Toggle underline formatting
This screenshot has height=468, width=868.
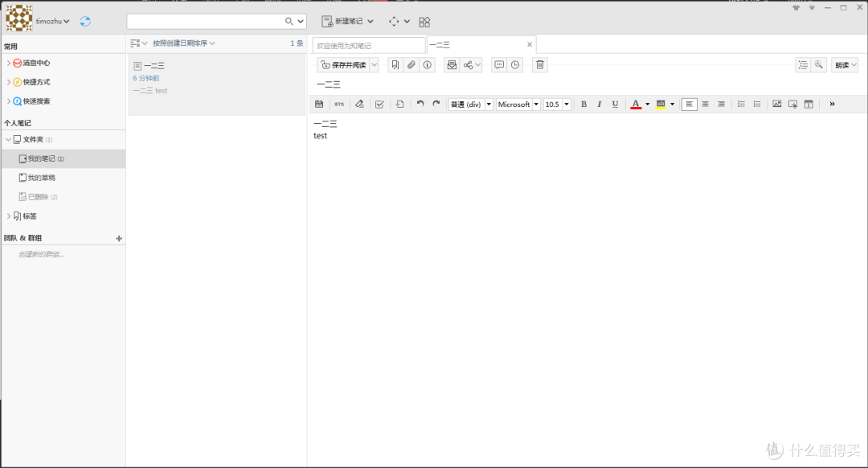pos(615,104)
